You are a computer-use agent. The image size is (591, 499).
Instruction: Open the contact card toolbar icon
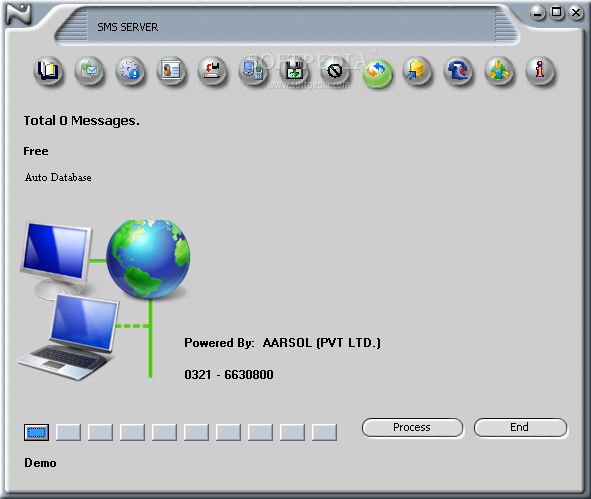[171, 71]
